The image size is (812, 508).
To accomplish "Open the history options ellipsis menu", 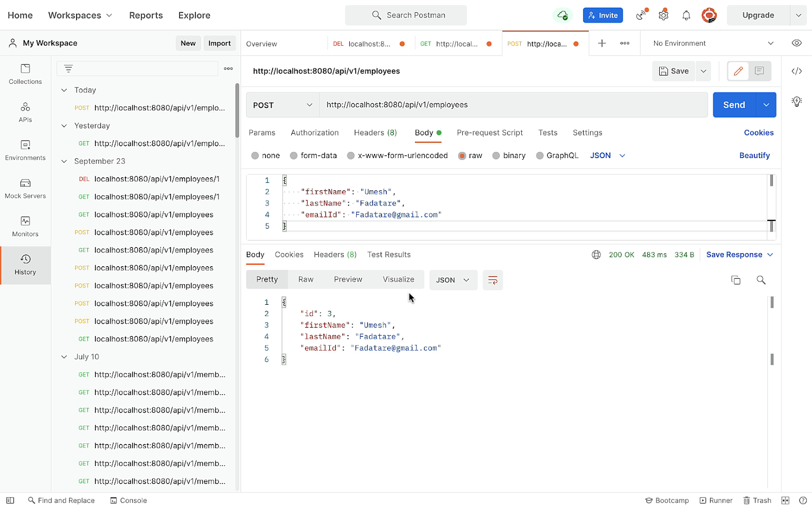I will (228, 69).
